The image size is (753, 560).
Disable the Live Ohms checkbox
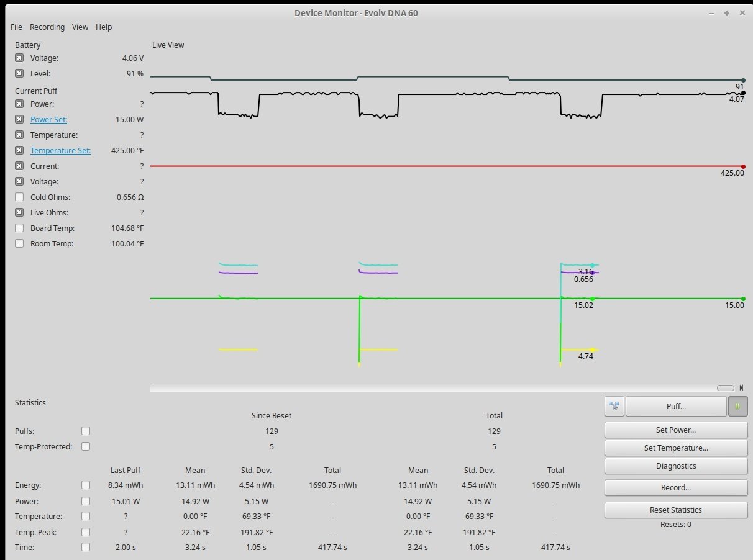(x=19, y=213)
